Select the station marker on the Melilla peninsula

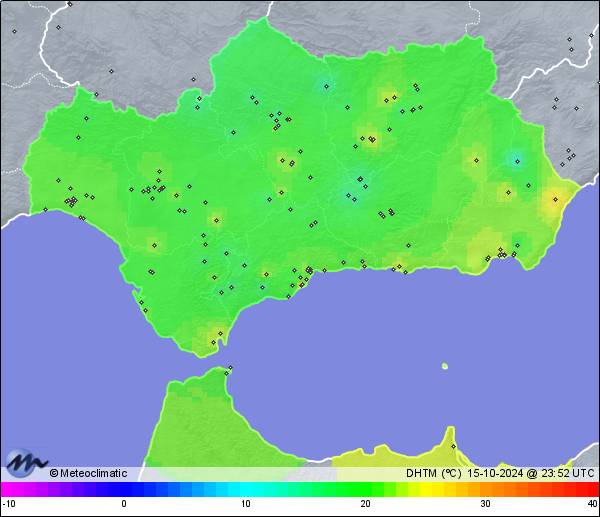click(453, 447)
